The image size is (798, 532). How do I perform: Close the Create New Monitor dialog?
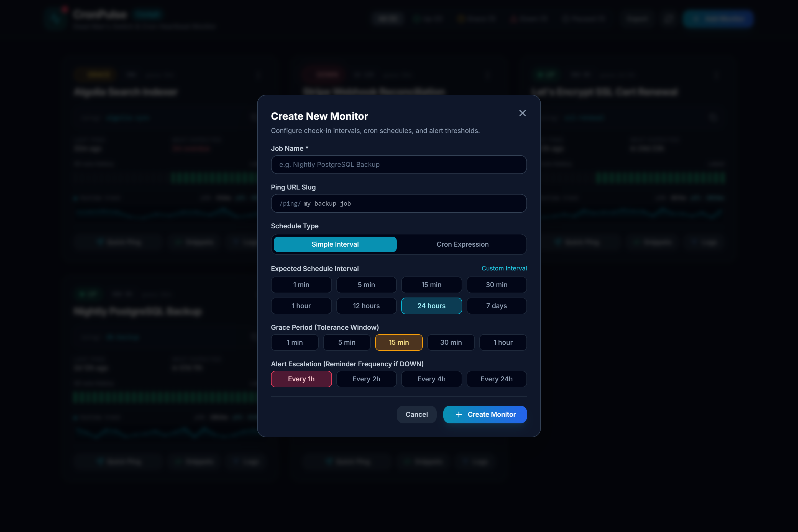tap(522, 113)
